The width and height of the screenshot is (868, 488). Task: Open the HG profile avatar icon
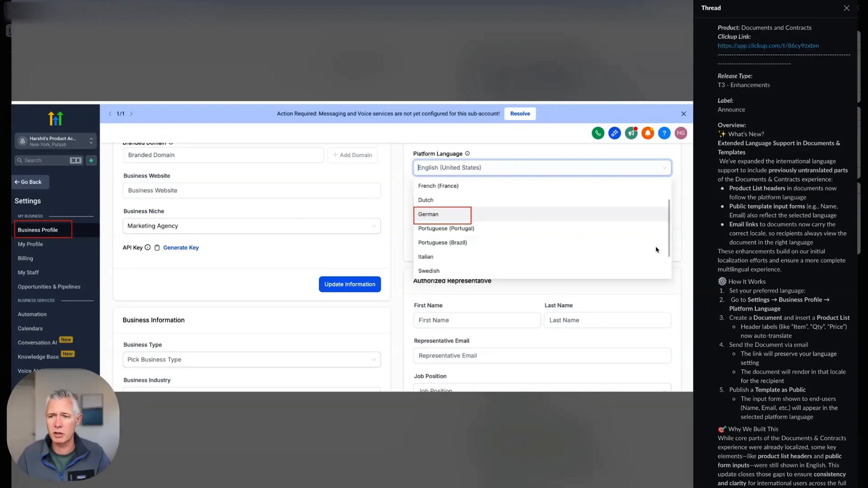681,133
